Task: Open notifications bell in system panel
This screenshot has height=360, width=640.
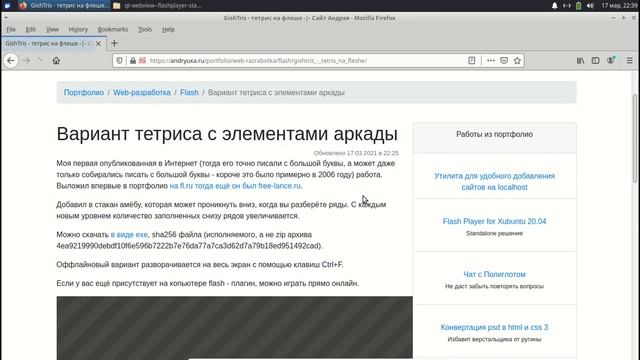Action: (555, 6)
